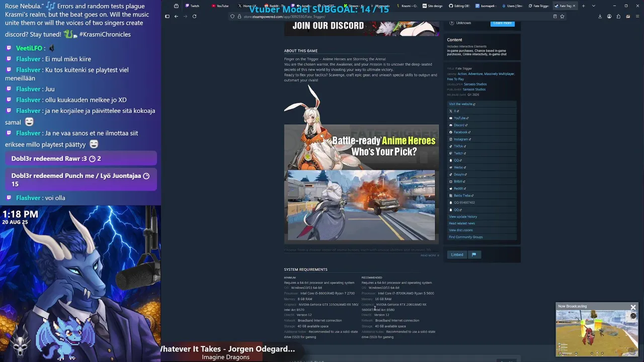
Task: Click the Embed button
Action: click(x=457, y=254)
